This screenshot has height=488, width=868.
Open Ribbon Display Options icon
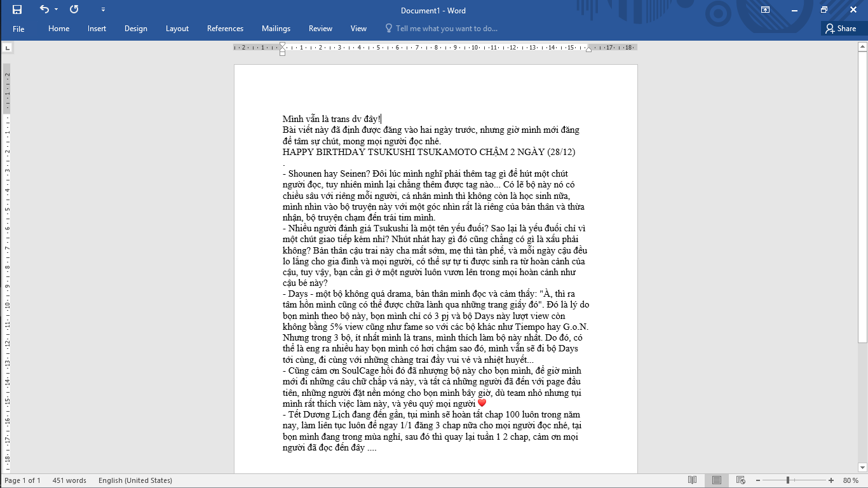(765, 10)
